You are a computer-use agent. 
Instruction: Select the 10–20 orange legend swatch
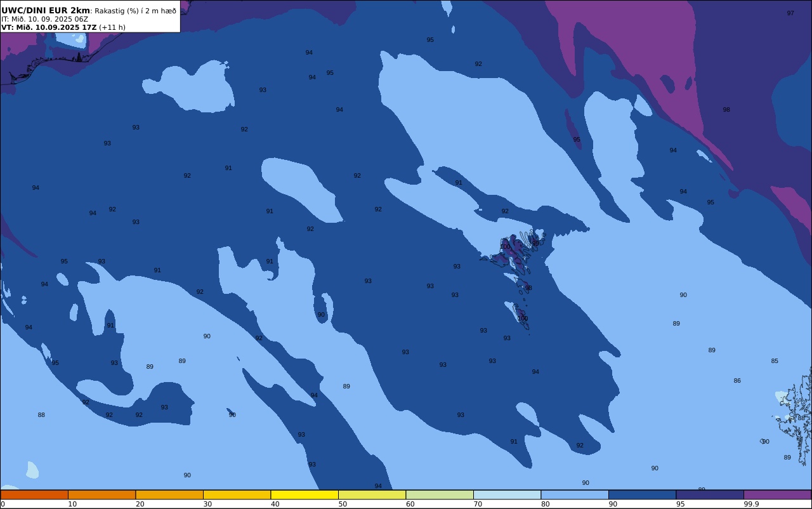click(x=101, y=494)
